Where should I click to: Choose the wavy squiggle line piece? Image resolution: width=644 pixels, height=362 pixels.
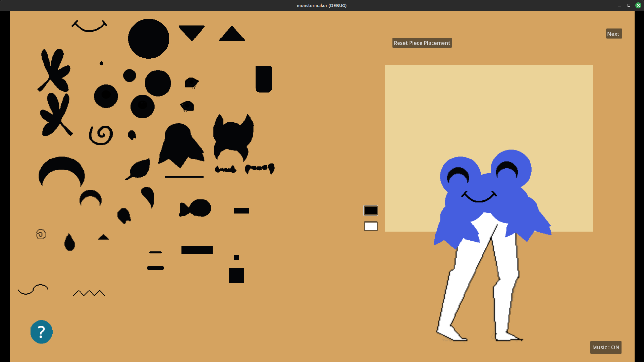click(33, 289)
